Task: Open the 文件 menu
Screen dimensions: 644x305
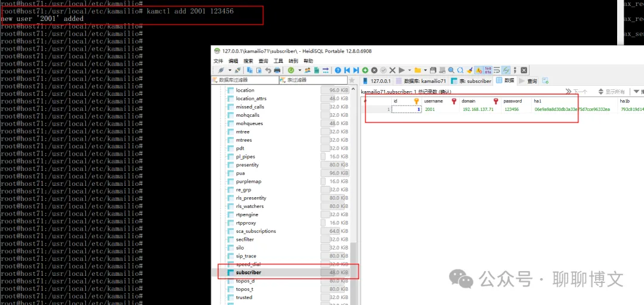Action: (218, 61)
